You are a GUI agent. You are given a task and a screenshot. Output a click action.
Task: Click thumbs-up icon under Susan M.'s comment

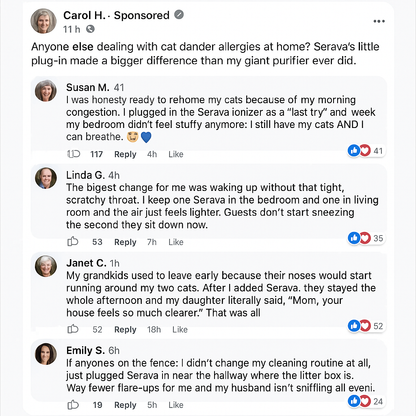pyautogui.click(x=74, y=154)
